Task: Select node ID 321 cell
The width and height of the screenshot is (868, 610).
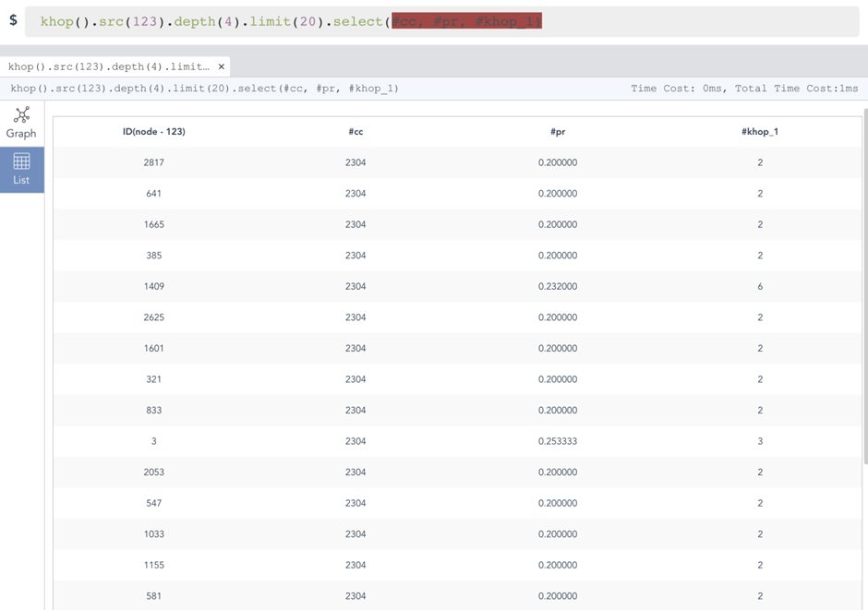Action: click(154, 379)
